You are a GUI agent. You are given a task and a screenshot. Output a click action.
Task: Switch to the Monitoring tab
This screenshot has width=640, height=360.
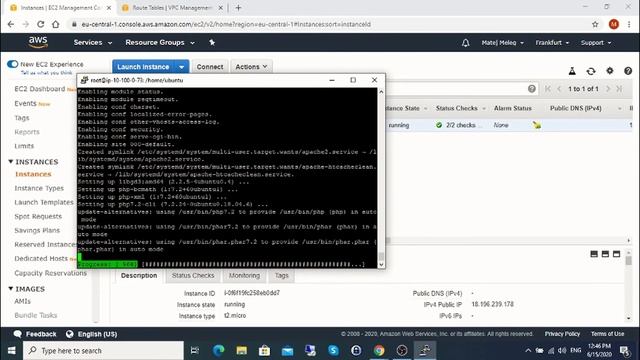tap(244, 276)
